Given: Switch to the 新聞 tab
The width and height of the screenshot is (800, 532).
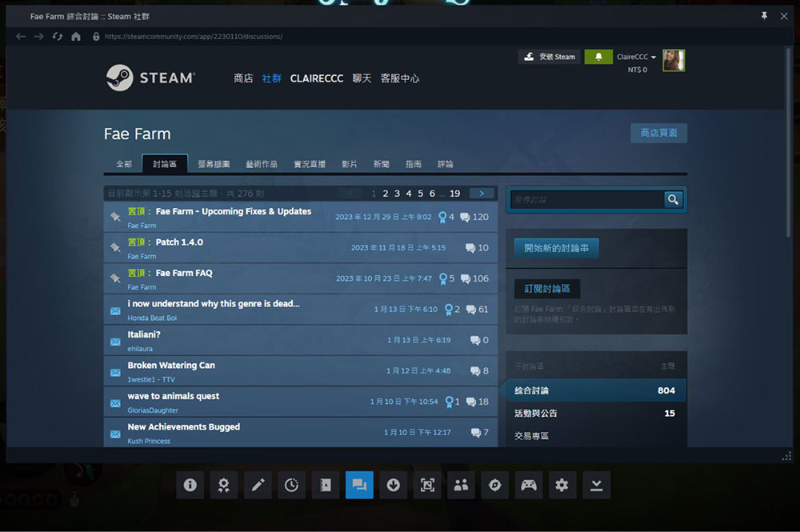Looking at the screenshot, I should click(x=381, y=164).
